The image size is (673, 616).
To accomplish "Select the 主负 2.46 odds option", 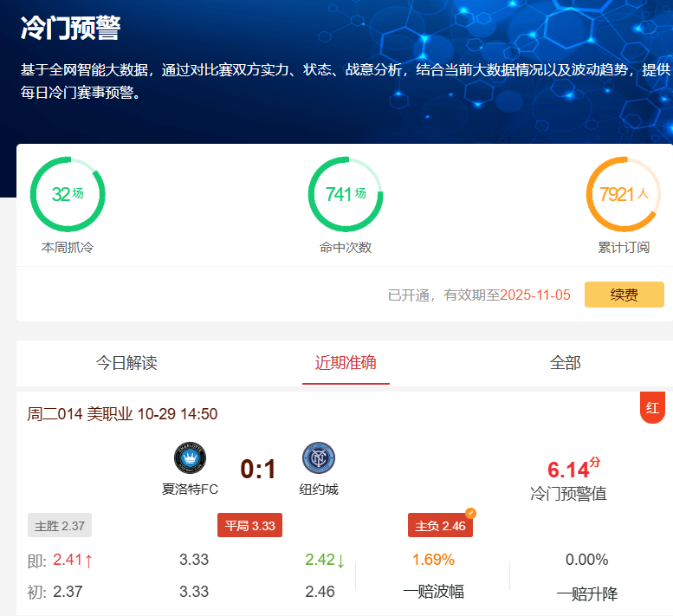I will [x=440, y=525].
